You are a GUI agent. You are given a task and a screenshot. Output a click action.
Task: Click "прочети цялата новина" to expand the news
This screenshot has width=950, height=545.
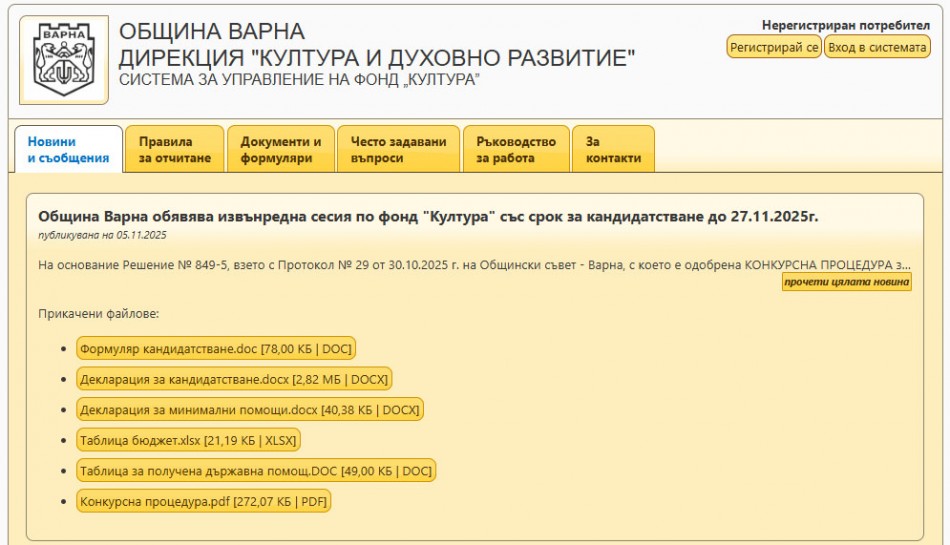pos(847,282)
